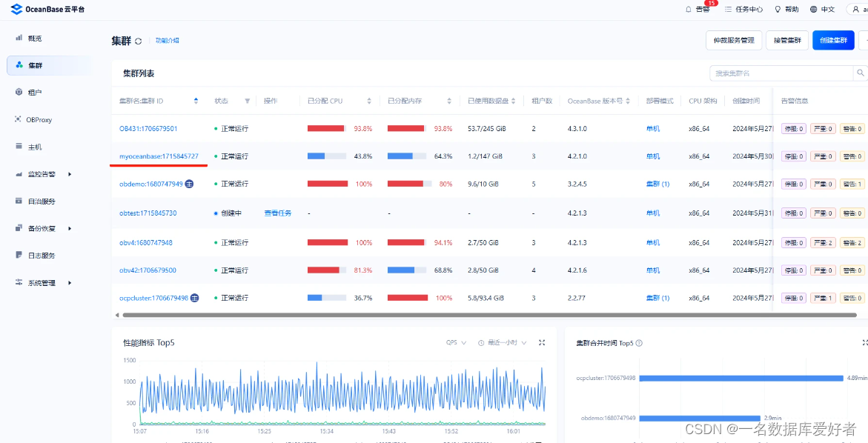Click OB431 deployment mode 单机 link
The width and height of the screenshot is (868, 443).
pos(652,128)
